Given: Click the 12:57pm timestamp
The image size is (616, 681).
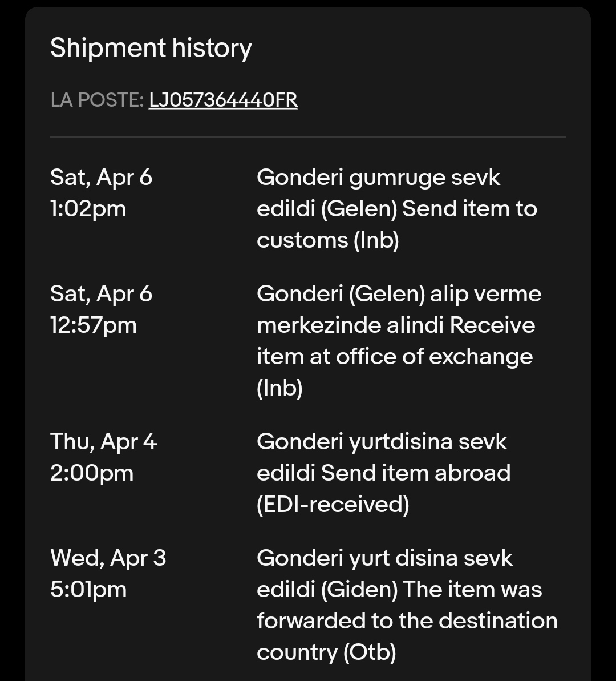Looking at the screenshot, I should [x=93, y=325].
